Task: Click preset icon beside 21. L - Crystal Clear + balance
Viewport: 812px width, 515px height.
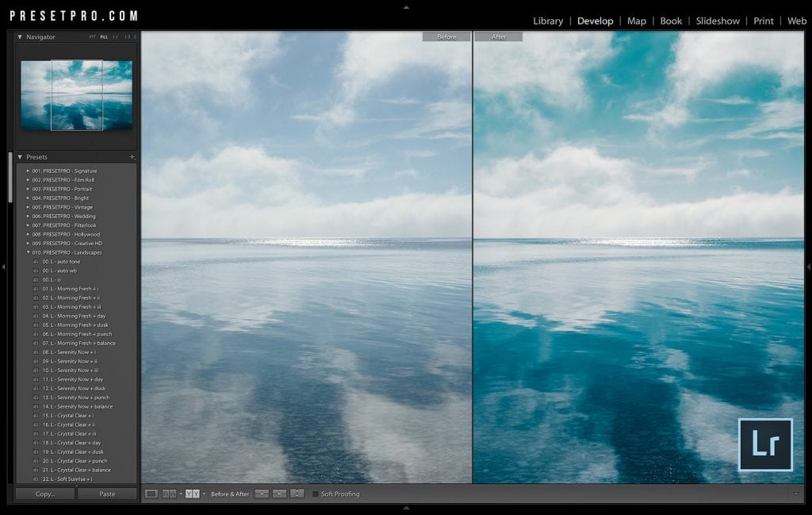Action: (36, 470)
